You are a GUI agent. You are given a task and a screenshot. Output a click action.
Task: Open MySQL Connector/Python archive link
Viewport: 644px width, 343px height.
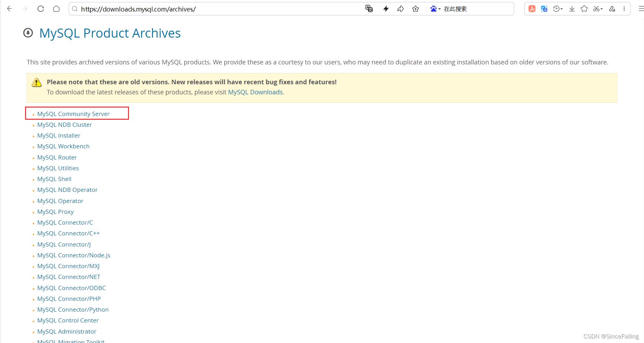pos(73,310)
